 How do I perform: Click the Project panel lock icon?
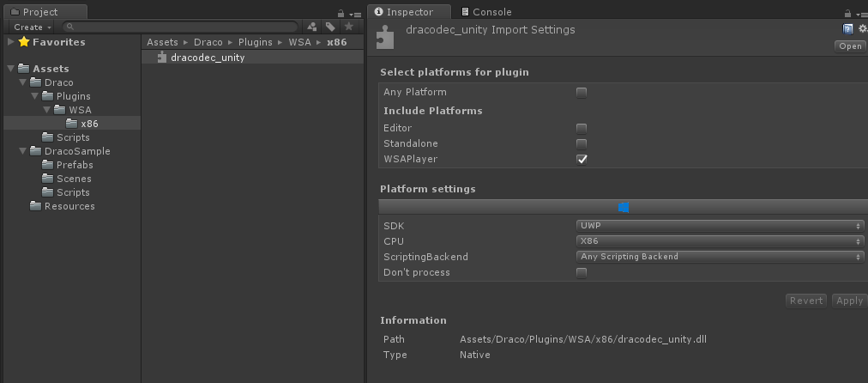pyautogui.click(x=341, y=13)
